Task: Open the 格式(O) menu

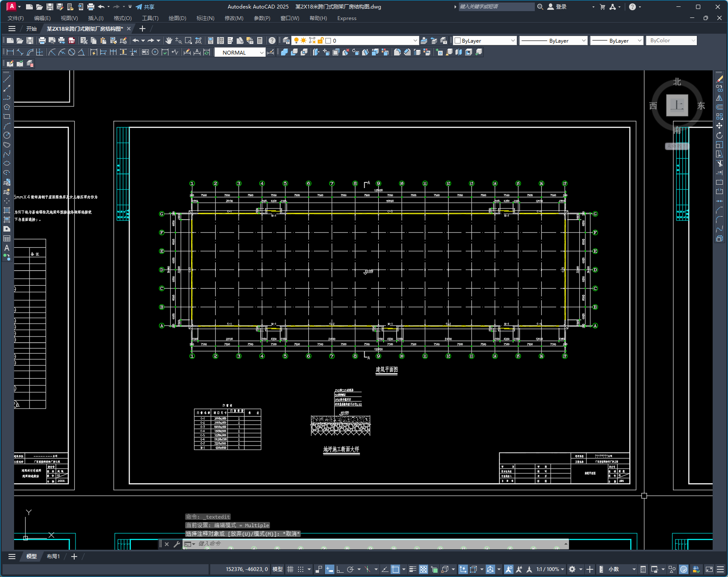Action: (x=122, y=18)
